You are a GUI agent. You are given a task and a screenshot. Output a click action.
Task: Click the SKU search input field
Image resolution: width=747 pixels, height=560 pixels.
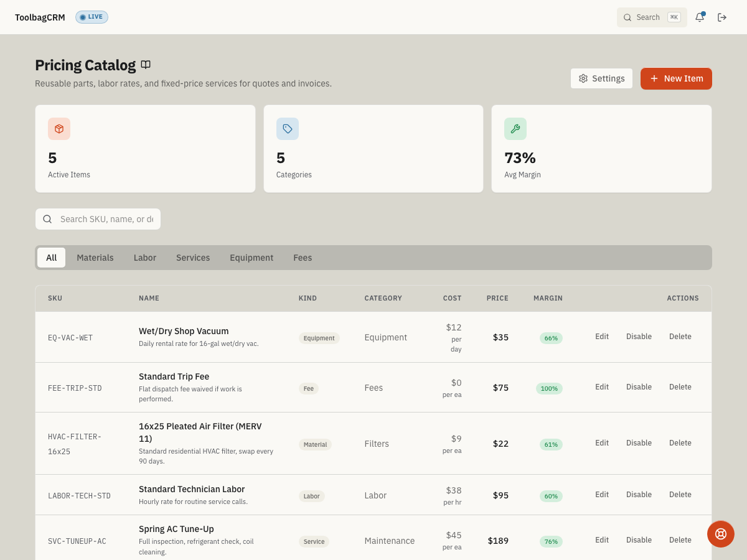[98, 219]
